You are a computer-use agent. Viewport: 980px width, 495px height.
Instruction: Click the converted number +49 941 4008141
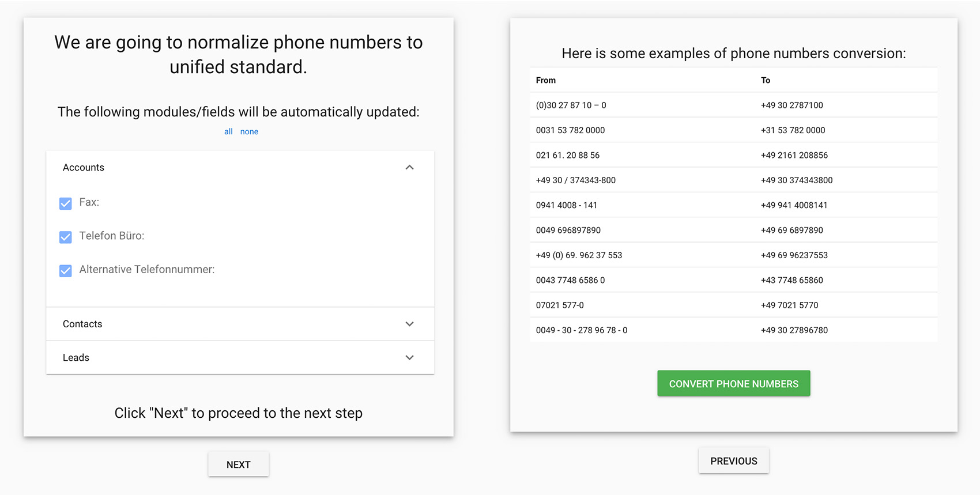[x=794, y=205]
